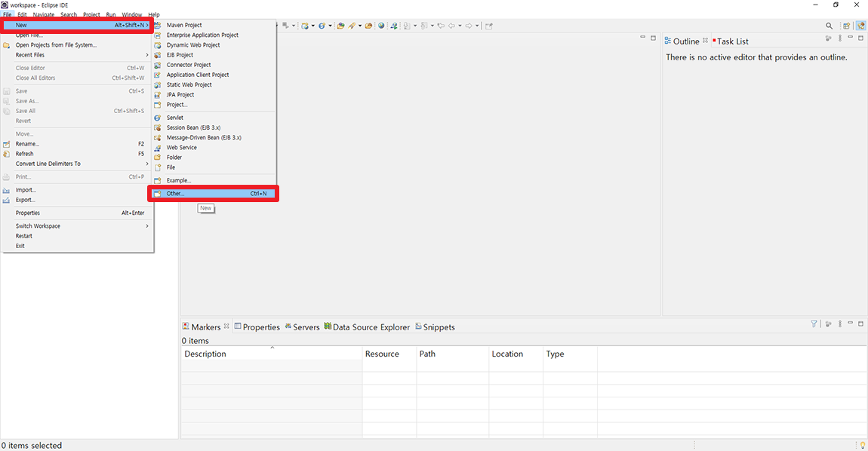
Task: Click Launch Web Services Explorer icon
Action: pyautogui.click(x=394, y=26)
